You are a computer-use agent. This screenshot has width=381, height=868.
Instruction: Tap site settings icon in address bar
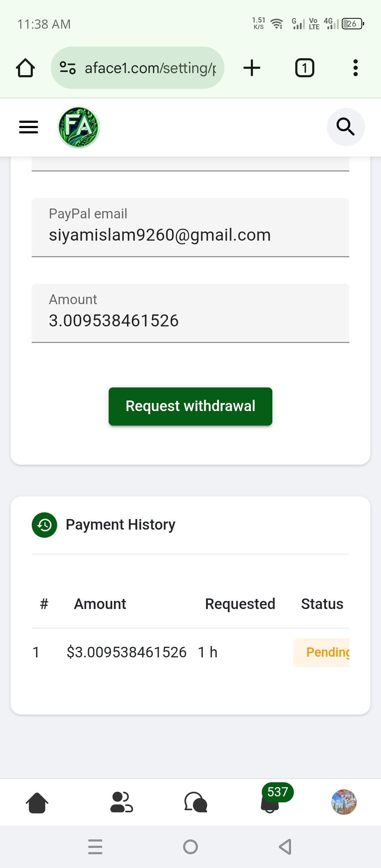click(x=67, y=68)
